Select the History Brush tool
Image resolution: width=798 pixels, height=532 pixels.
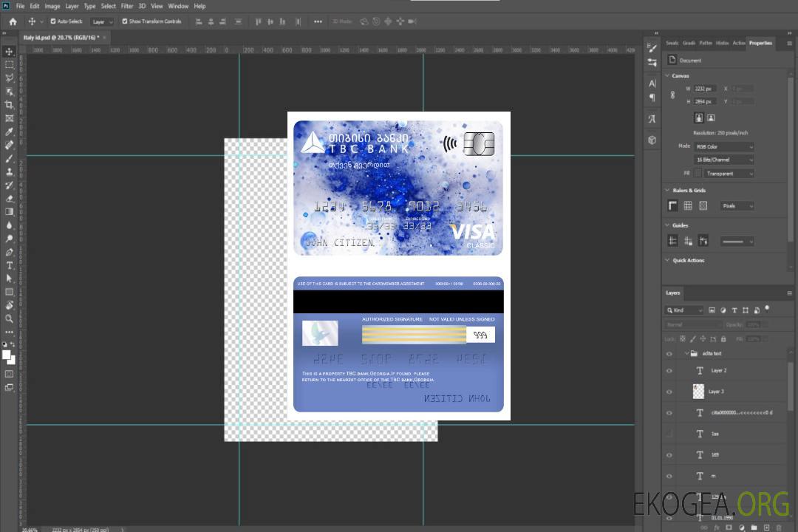[9, 185]
